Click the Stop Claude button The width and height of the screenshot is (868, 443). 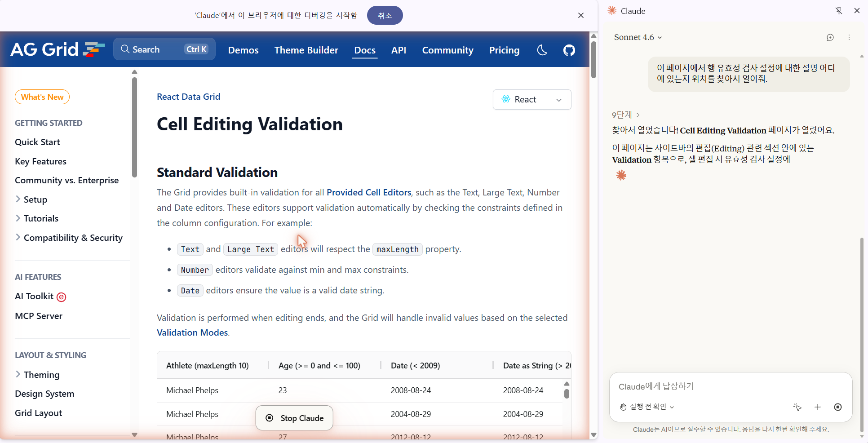(294, 418)
